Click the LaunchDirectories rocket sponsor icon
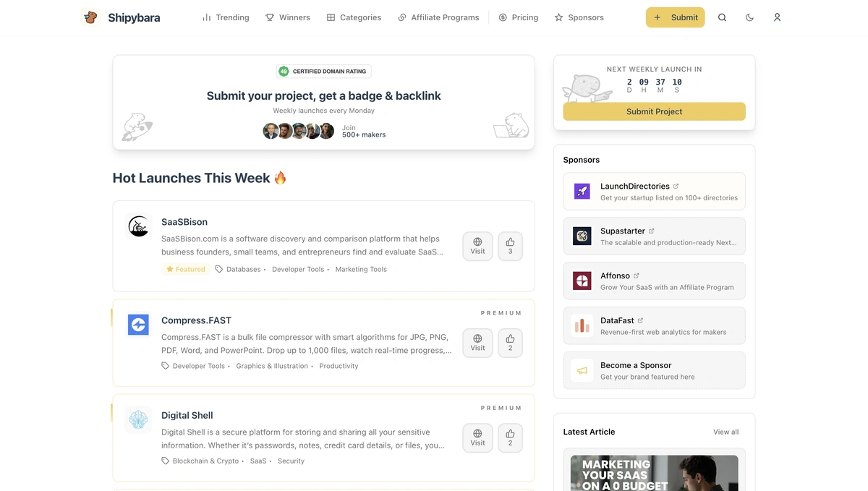 pos(582,192)
